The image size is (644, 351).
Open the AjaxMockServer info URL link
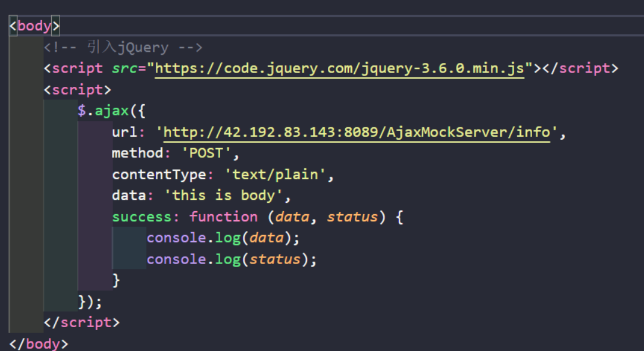coord(357,132)
